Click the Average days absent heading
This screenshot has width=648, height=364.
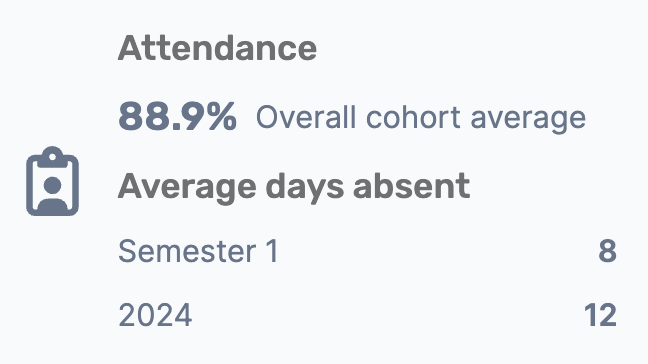[x=294, y=186]
